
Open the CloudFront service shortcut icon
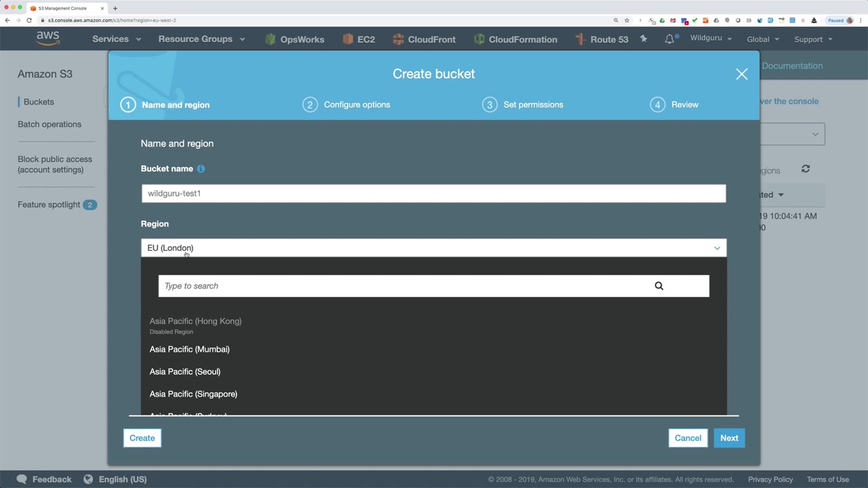tap(398, 39)
